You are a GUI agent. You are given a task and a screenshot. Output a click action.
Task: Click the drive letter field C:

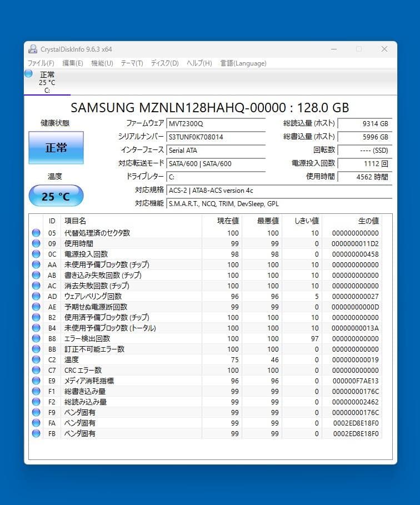pyautogui.click(x=216, y=177)
